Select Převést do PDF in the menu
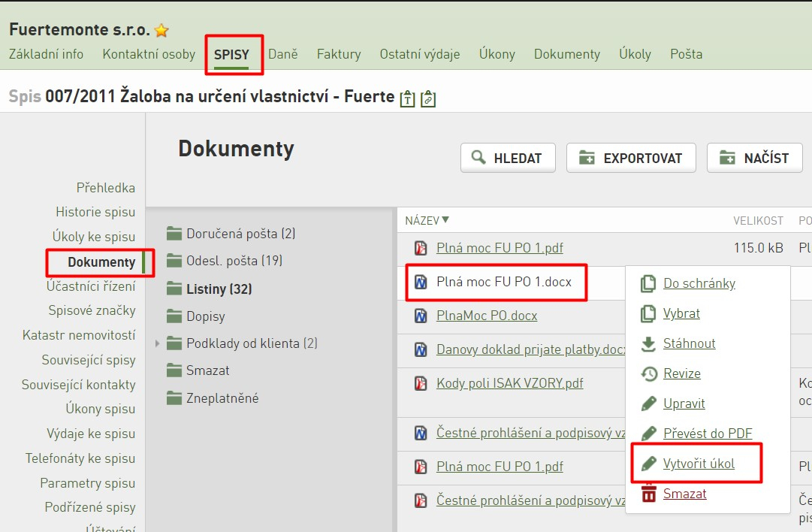812x532 pixels. coord(708,433)
